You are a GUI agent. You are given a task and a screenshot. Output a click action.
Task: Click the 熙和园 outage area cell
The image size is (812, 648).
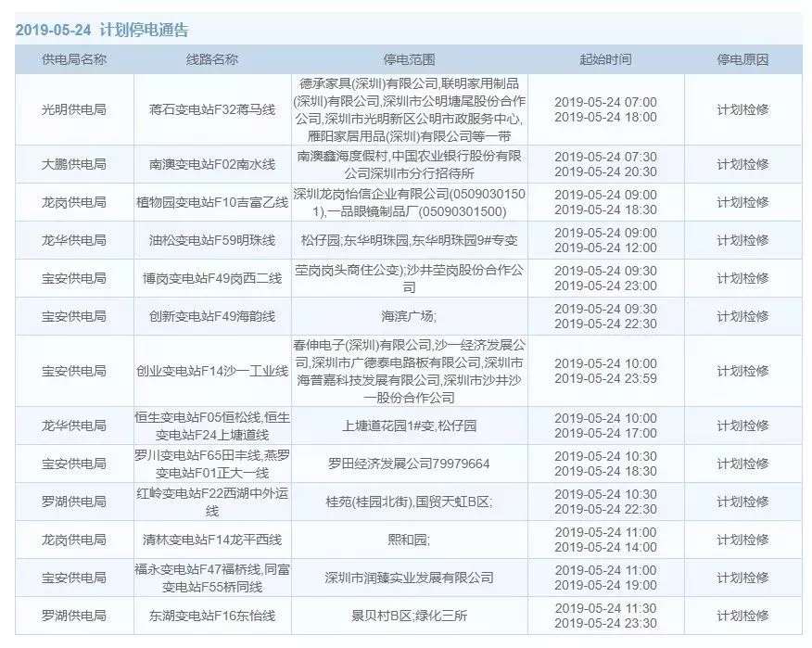(409, 540)
